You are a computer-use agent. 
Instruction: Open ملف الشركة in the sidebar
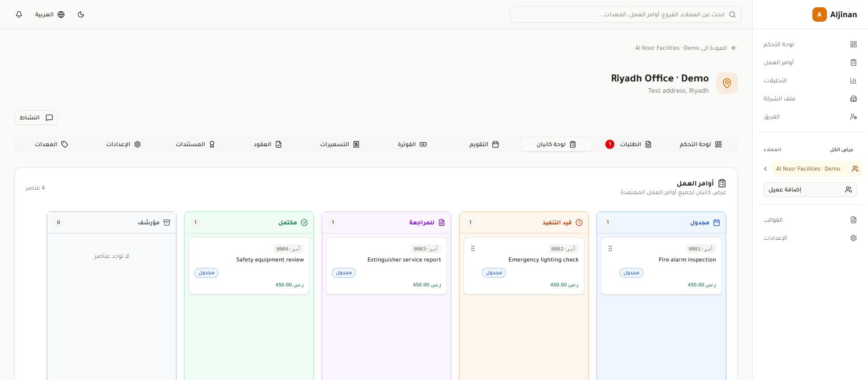tap(810, 99)
